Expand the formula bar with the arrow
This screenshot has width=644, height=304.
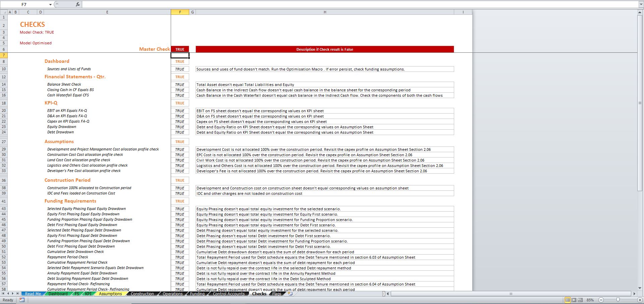pyautogui.click(x=641, y=4)
